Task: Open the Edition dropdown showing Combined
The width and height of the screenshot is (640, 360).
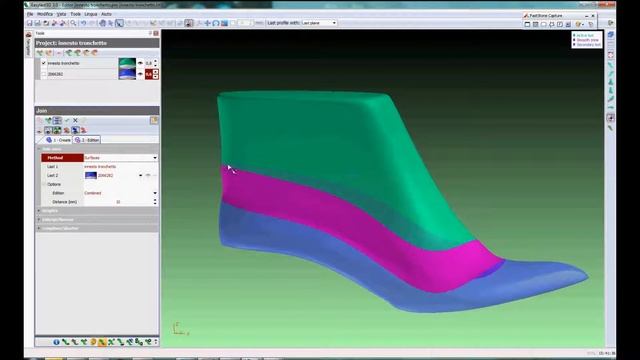Action: tap(121, 193)
